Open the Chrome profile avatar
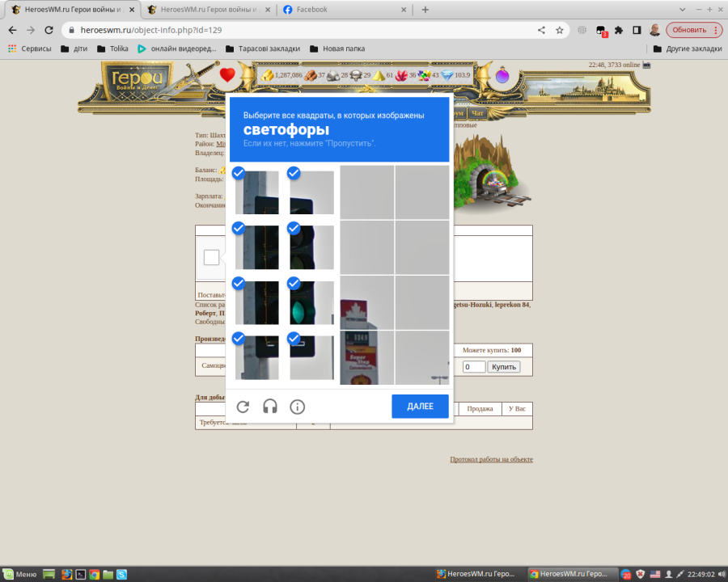 click(654, 30)
